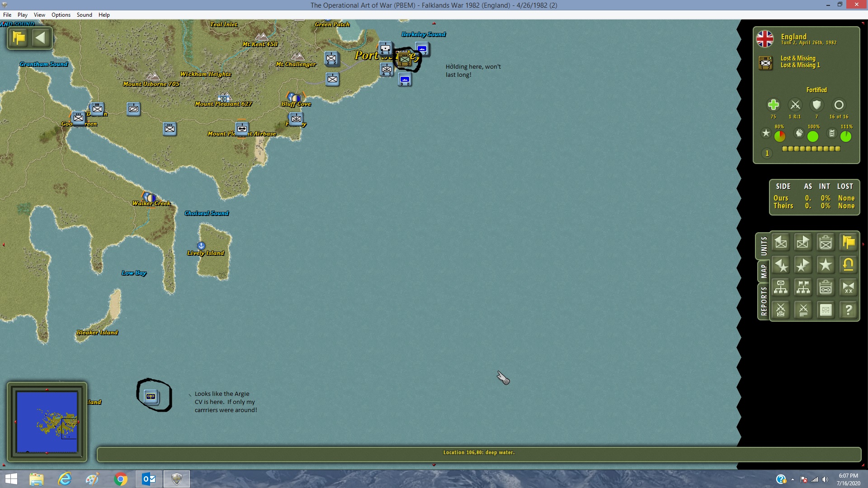The height and width of the screenshot is (488, 868).
Task: Click the yellow flag button at top-left of map
Action: pos(19,38)
